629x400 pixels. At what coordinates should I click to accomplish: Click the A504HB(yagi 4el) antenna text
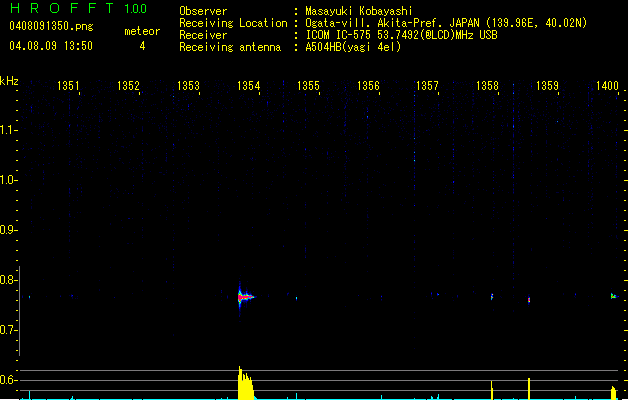click(x=353, y=47)
